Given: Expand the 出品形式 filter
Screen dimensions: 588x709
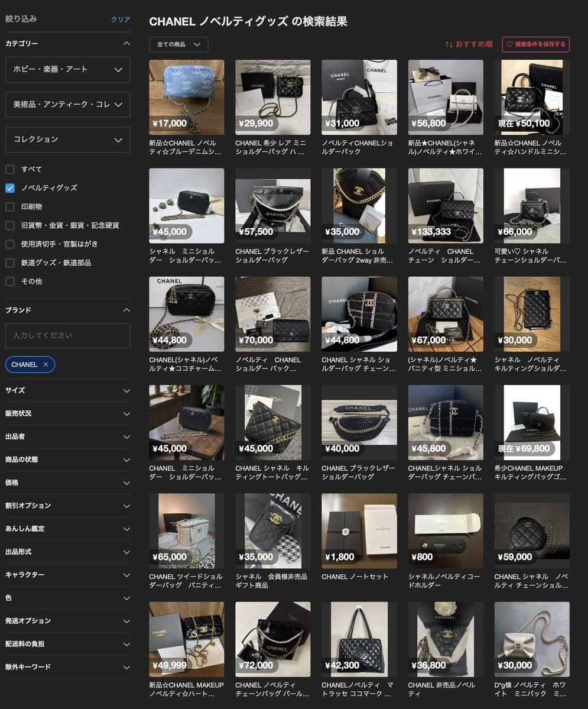Looking at the screenshot, I should pos(68,552).
